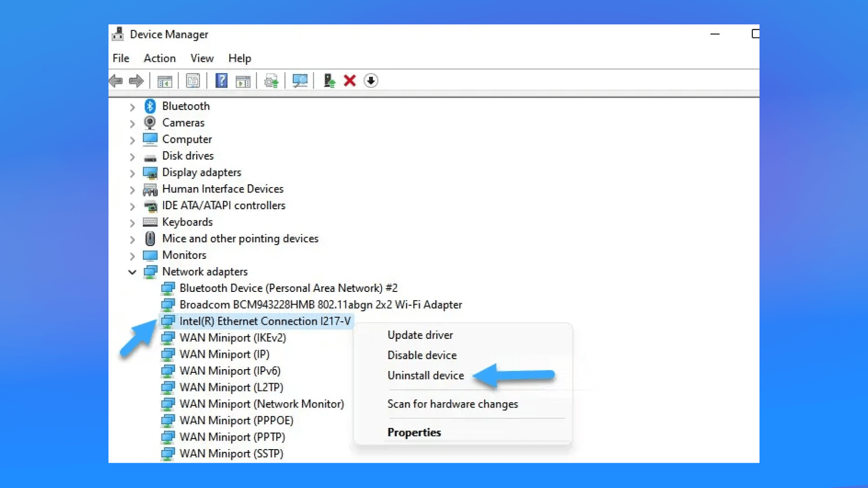Select WAN Miniport (L2TP)

(231, 388)
